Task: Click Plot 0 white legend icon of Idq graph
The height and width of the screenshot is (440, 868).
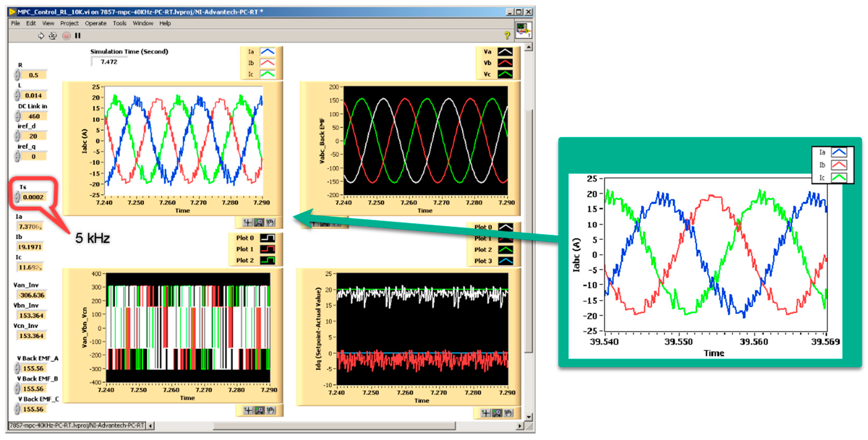Action: [x=505, y=227]
